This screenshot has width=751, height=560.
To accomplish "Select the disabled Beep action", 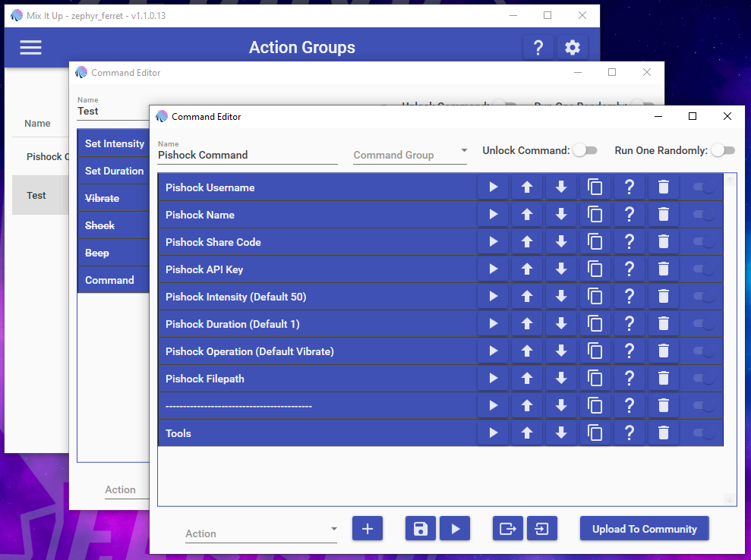I will click(113, 252).
